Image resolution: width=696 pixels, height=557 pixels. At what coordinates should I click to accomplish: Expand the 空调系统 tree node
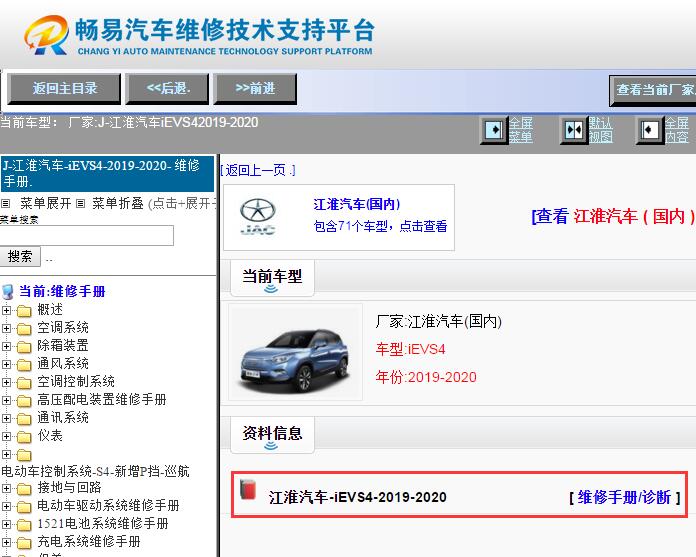[6, 328]
